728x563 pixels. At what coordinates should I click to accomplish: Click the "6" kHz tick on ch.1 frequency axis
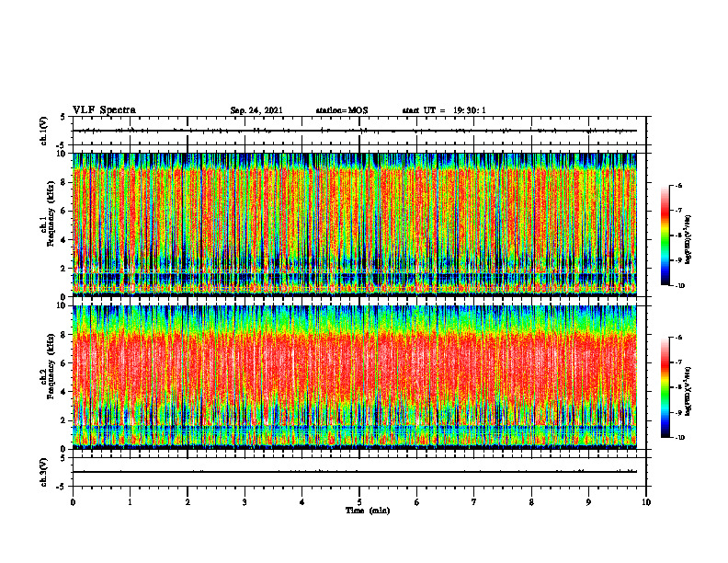(x=64, y=212)
